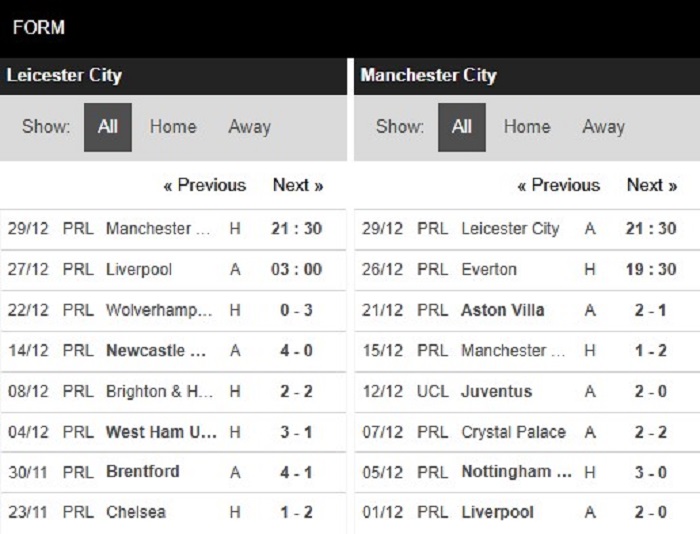Open the Newcastle 4 - 0 match row

click(173, 351)
